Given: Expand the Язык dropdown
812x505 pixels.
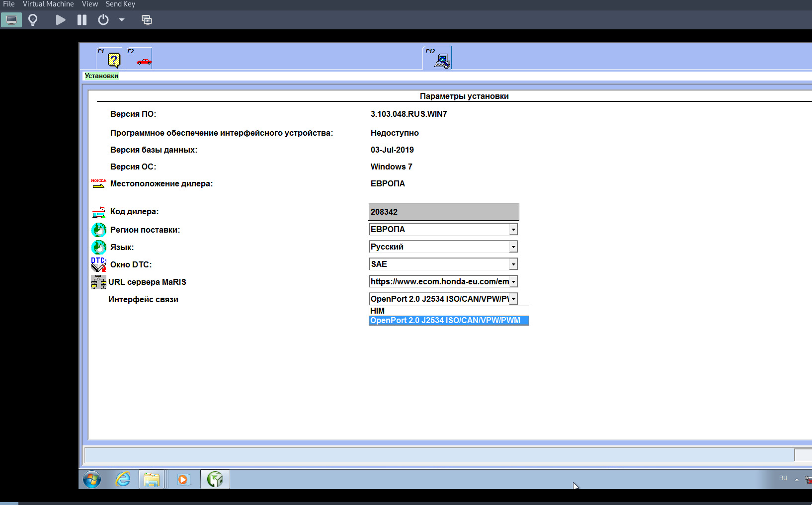Looking at the screenshot, I should coord(513,247).
